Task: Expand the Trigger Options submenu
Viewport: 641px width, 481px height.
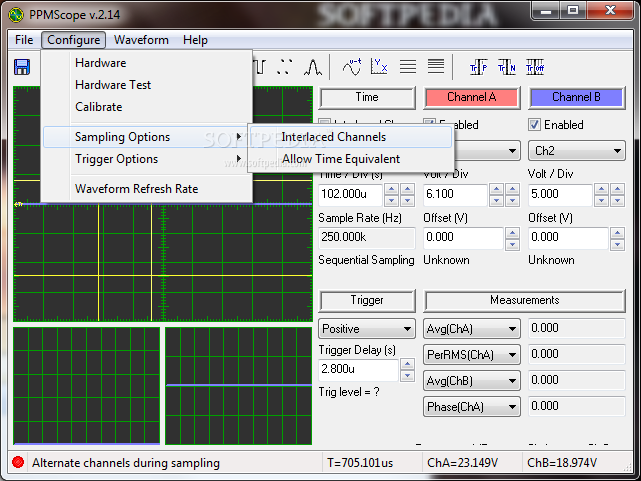Action: coord(145,159)
